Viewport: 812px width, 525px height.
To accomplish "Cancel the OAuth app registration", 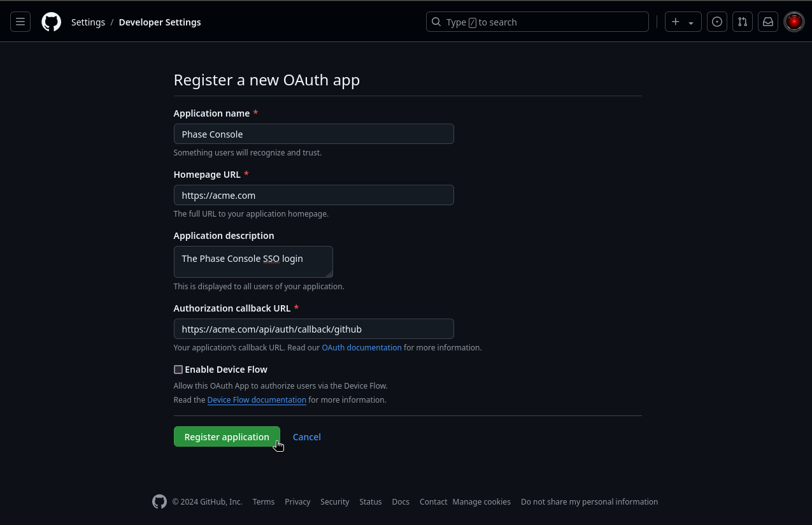I will (306, 436).
